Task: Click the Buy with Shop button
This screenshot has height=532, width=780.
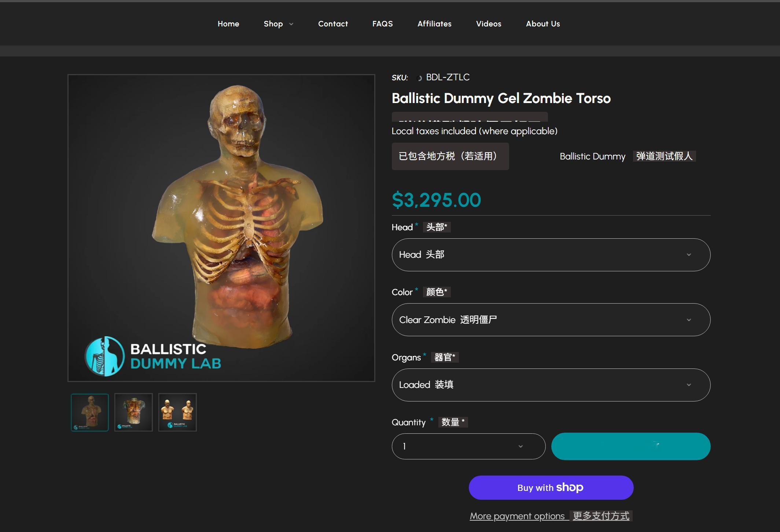Action: [x=551, y=488]
